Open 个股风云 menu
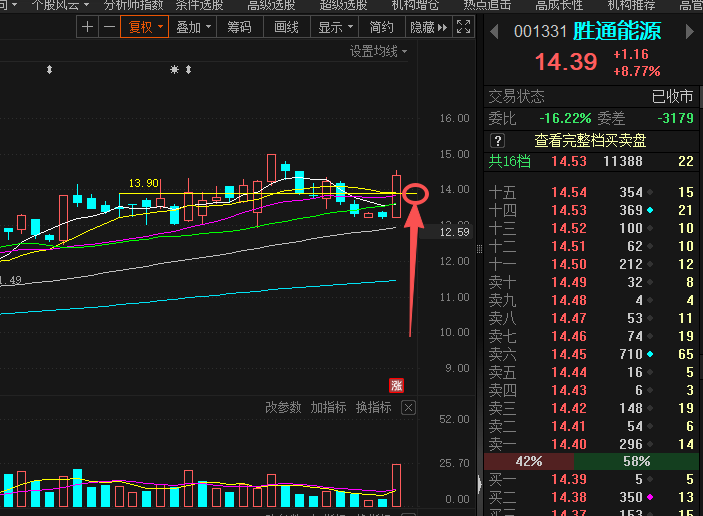Viewport: 703px width, 516px height. (60, 5)
